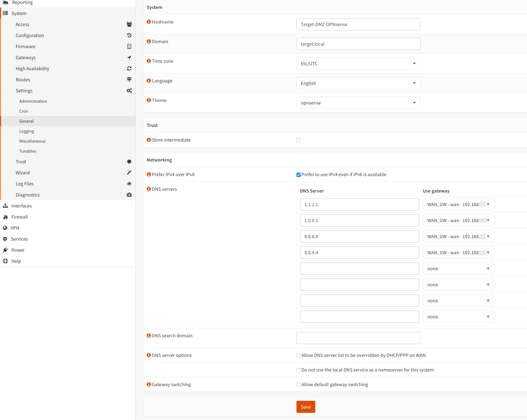The height and width of the screenshot is (420, 527).
Task: Enable the Store intermediate checkbox
Action: (x=299, y=140)
